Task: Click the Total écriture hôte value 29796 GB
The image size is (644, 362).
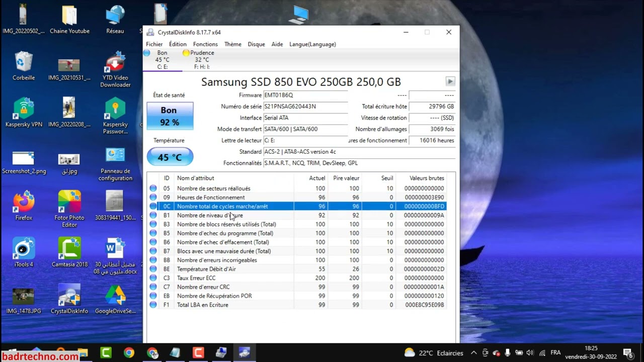Action: point(432,107)
